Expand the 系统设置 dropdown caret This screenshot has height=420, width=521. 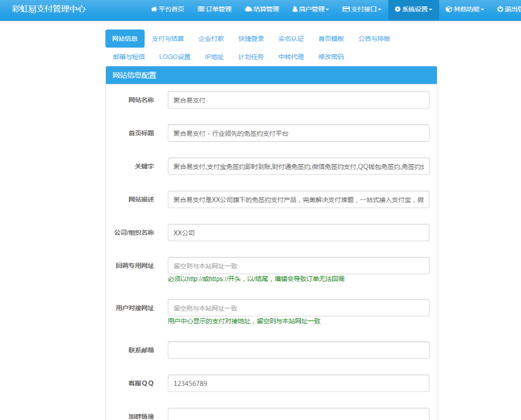[x=431, y=10]
